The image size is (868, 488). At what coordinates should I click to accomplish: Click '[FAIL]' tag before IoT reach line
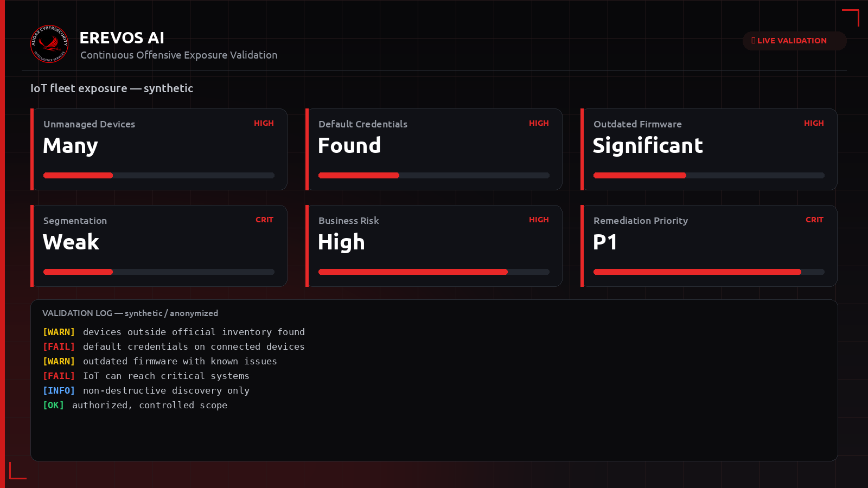[59, 376]
